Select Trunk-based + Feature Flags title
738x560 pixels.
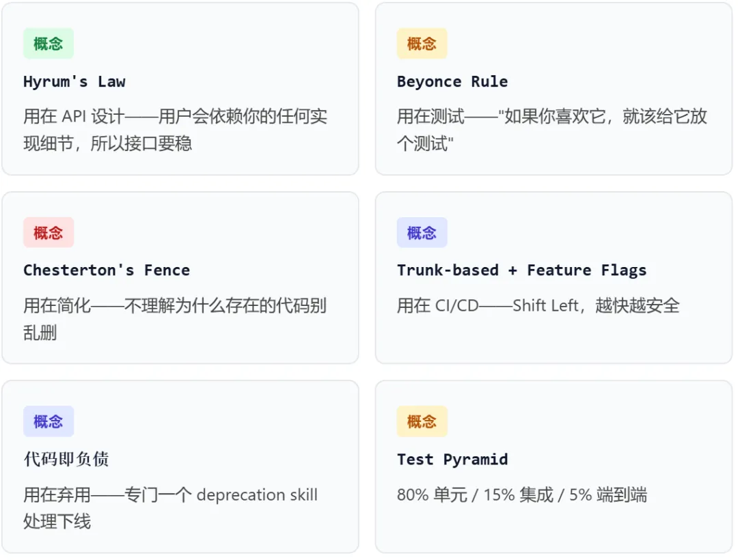coord(521,270)
